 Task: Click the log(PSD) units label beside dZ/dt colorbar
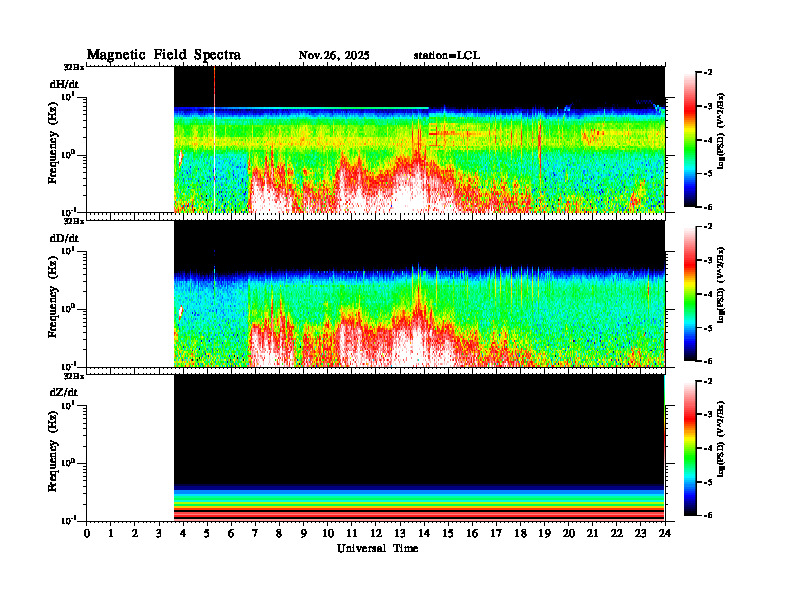click(x=721, y=439)
